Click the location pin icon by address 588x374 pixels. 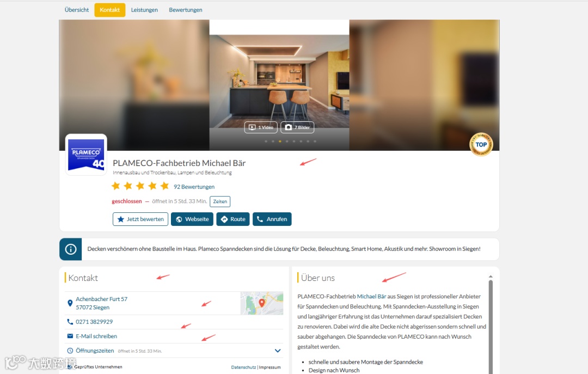coord(70,303)
